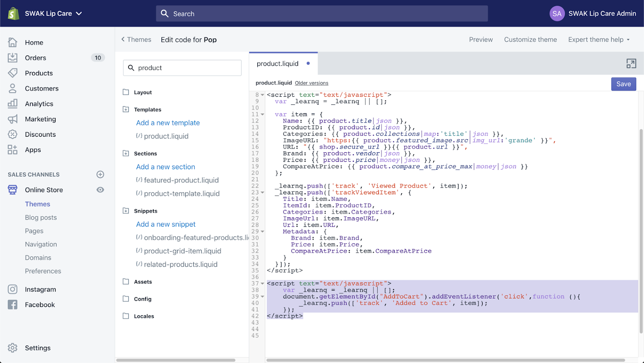This screenshot has height=363, width=644.
Task: Fold code at line 8 arrow
Action: coord(262,95)
